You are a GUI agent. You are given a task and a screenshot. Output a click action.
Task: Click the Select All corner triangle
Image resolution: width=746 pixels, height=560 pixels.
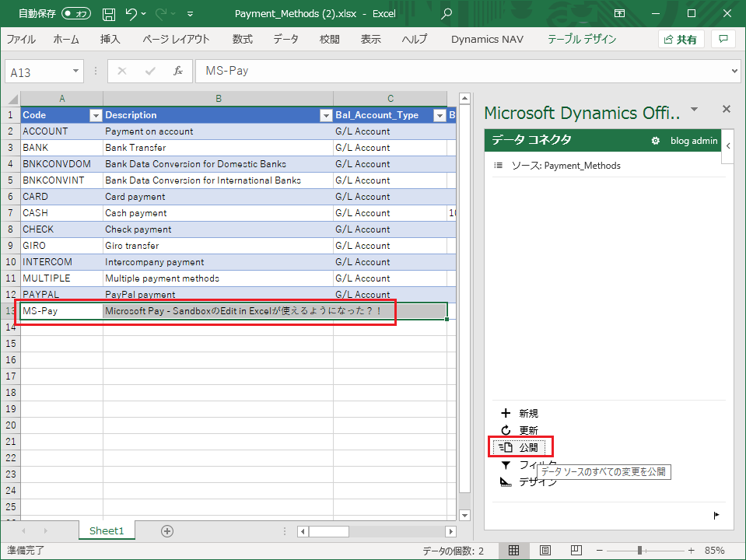click(13, 99)
